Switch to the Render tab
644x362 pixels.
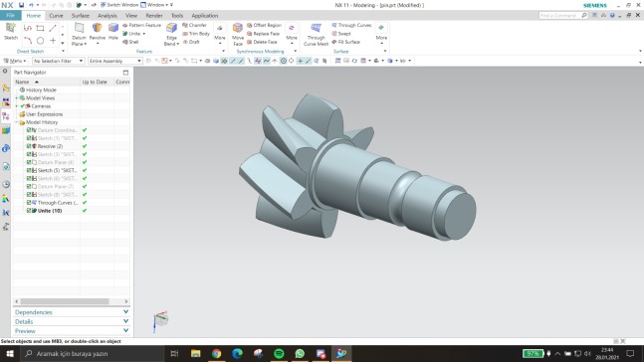click(x=154, y=16)
